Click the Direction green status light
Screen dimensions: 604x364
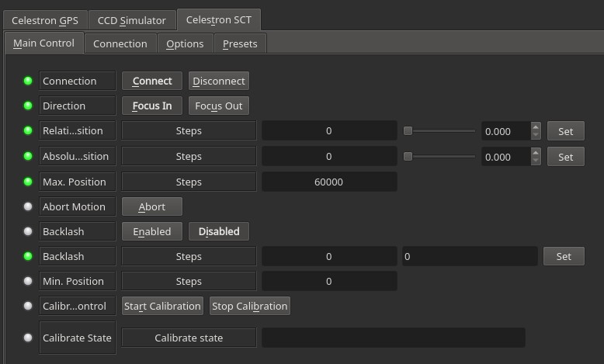pyautogui.click(x=28, y=106)
